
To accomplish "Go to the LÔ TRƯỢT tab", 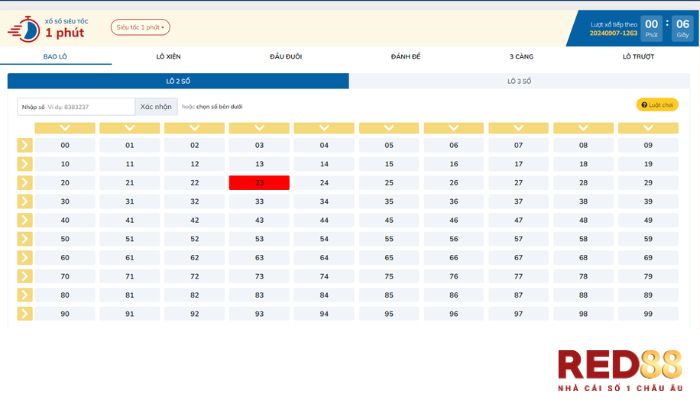I will (x=638, y=56).
